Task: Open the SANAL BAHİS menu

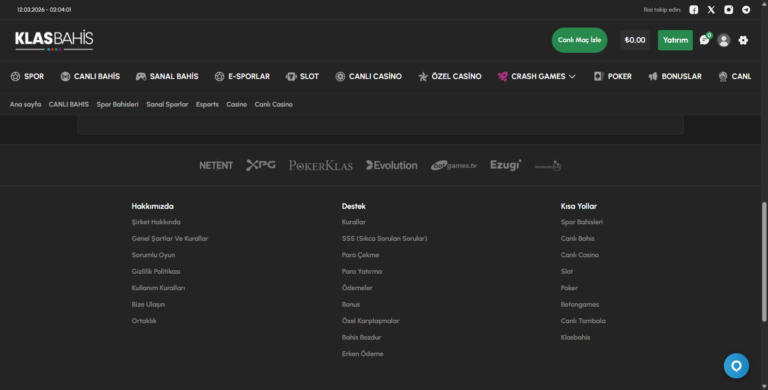Action: tap(167, 76)
